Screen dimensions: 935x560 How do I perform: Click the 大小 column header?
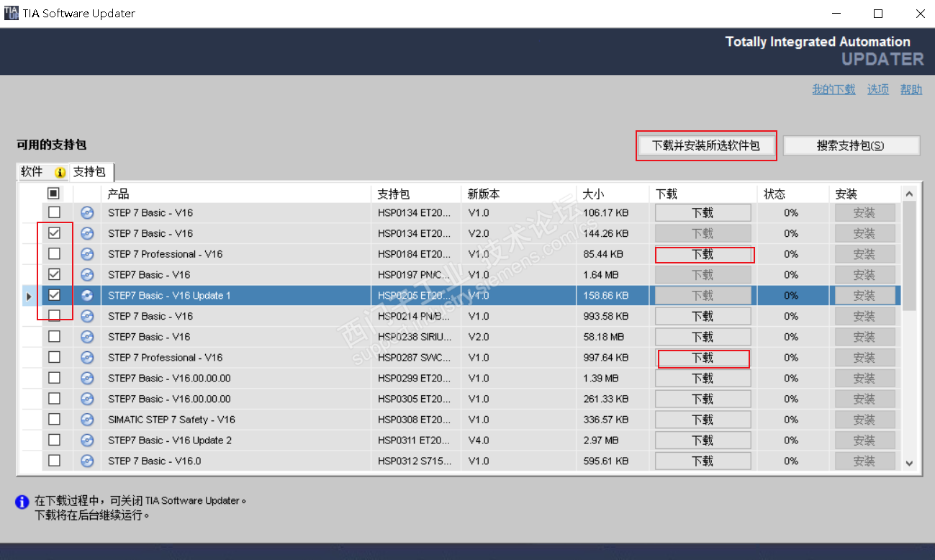click(614, 194)
